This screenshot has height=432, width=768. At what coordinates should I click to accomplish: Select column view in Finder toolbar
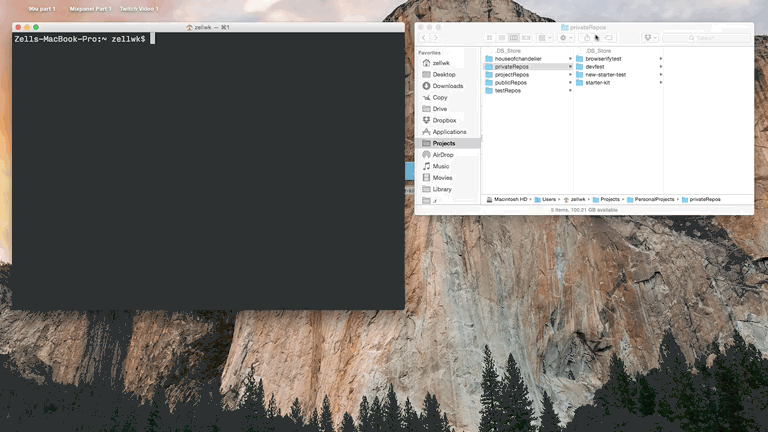coord(514,38)
